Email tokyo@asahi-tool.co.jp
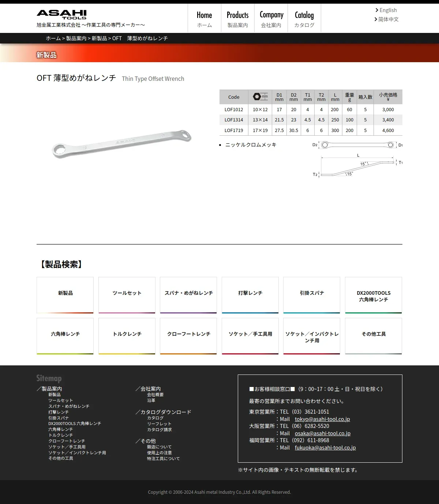Screen dimensions: 439x504 [x=322, y=419]
